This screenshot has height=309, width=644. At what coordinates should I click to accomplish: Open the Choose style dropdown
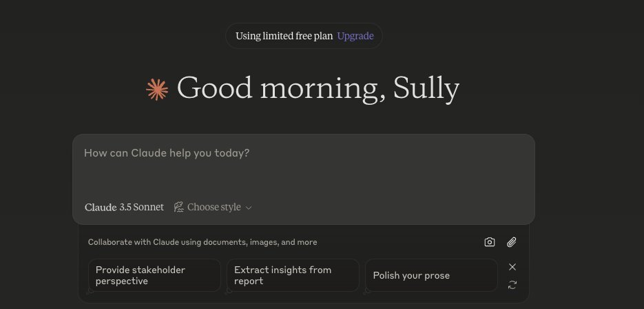pyautogui.click(x=214, y=207)
